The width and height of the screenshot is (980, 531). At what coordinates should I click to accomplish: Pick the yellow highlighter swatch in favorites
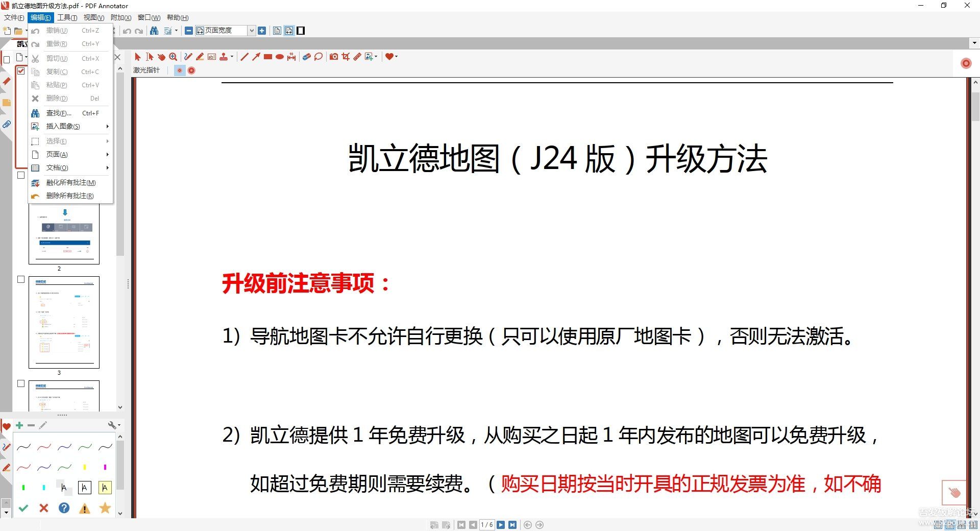(84, 467)
